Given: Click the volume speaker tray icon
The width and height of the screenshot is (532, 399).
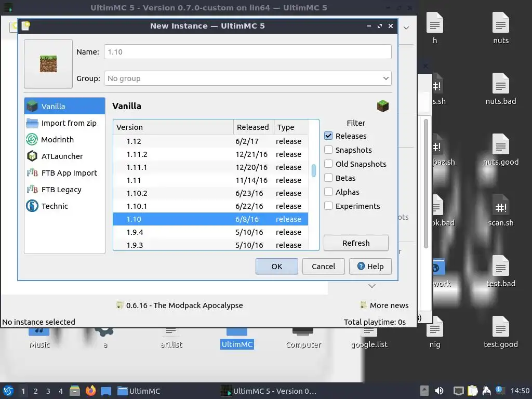Looking at the screenshot, I should click(439, 391).
